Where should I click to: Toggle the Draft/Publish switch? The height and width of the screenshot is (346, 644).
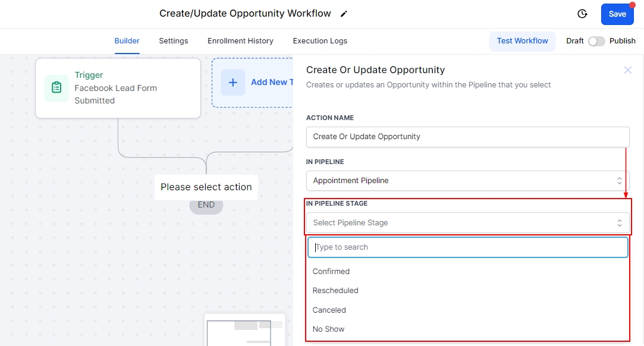point(596,41)
